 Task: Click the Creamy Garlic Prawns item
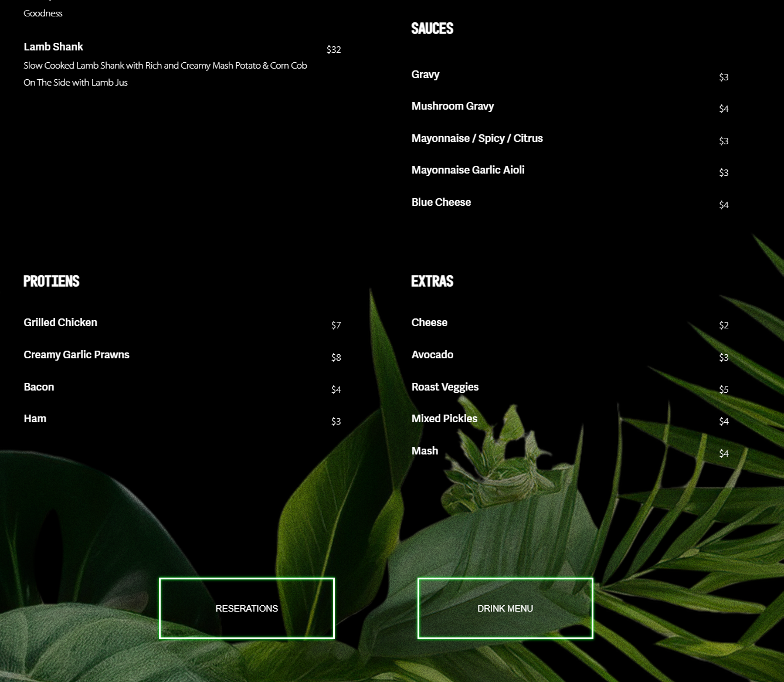click(76, 355)
